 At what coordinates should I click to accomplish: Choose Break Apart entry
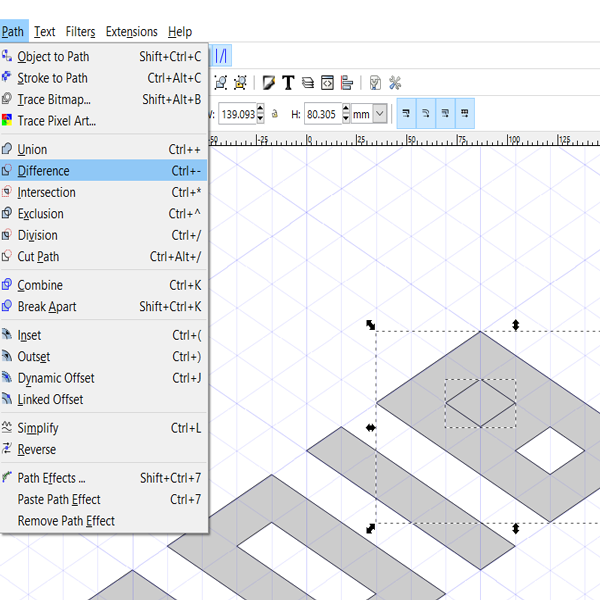[103, 307]
